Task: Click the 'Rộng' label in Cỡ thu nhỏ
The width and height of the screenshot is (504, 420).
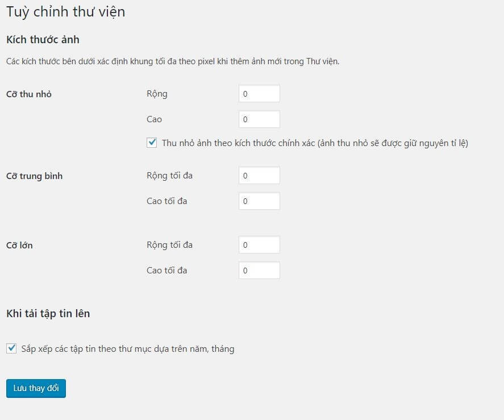Action: 157,94
